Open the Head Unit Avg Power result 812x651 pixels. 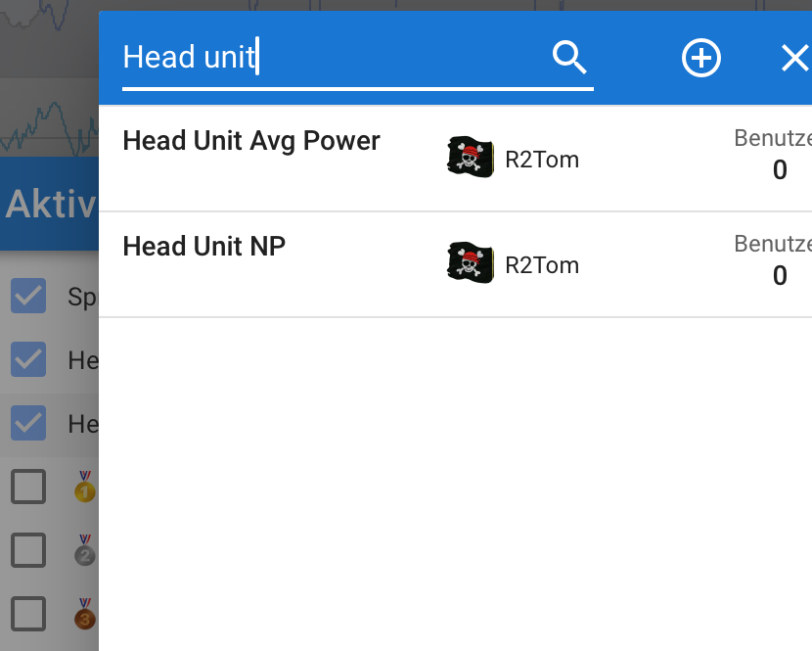click(251, 141)
